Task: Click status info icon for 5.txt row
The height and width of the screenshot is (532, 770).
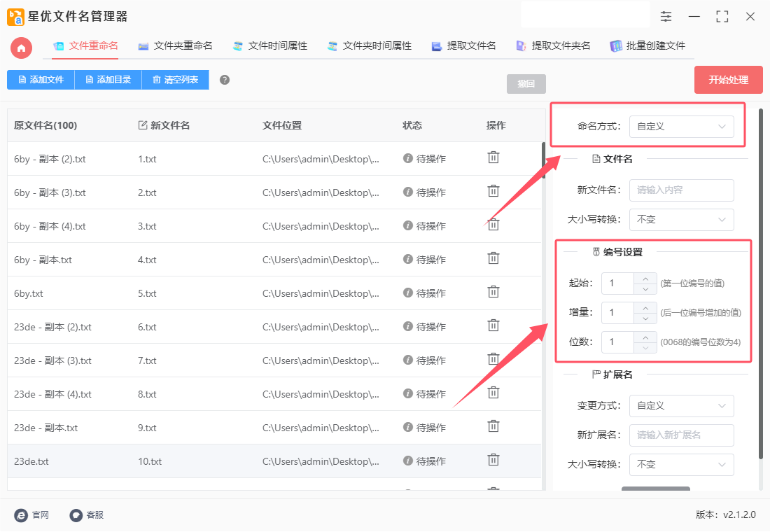Action: pos(407,293)
